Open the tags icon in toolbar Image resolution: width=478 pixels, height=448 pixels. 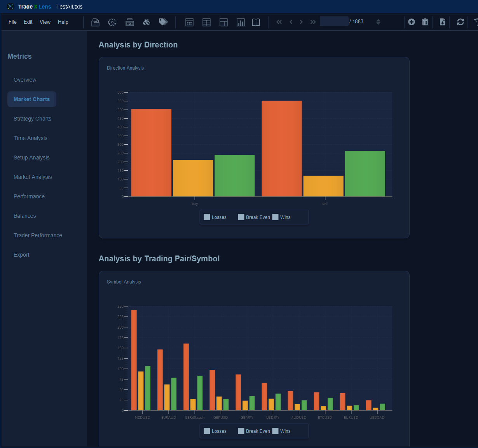click(x=163, y=22)
